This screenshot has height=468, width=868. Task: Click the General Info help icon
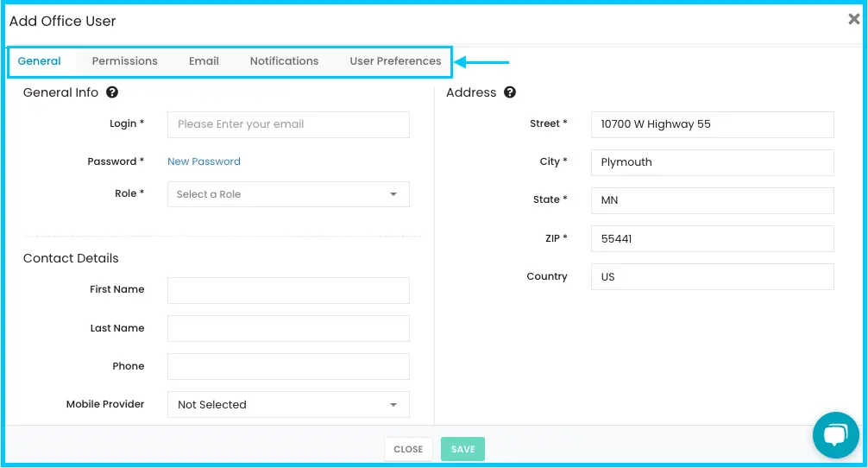(x=112, y=92)
